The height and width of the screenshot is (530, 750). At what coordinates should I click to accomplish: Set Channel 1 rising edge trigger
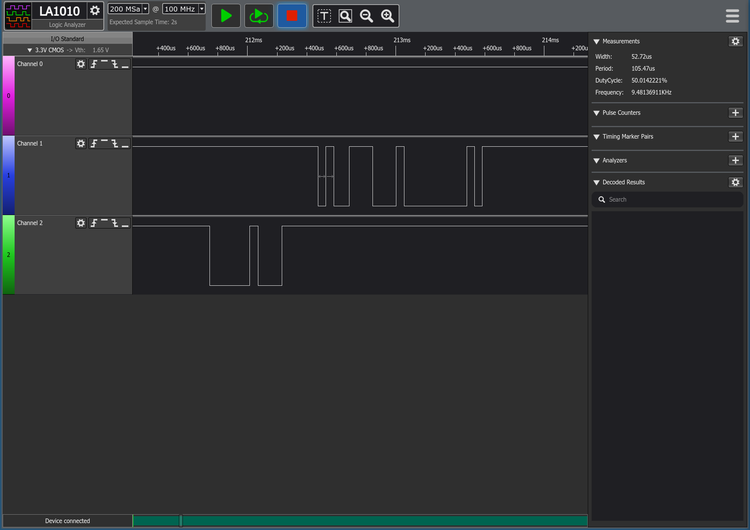[x=94, y=144]
